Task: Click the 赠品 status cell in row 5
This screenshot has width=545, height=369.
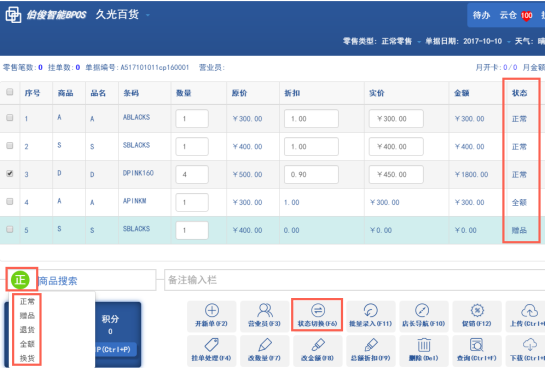Action: 519,230
